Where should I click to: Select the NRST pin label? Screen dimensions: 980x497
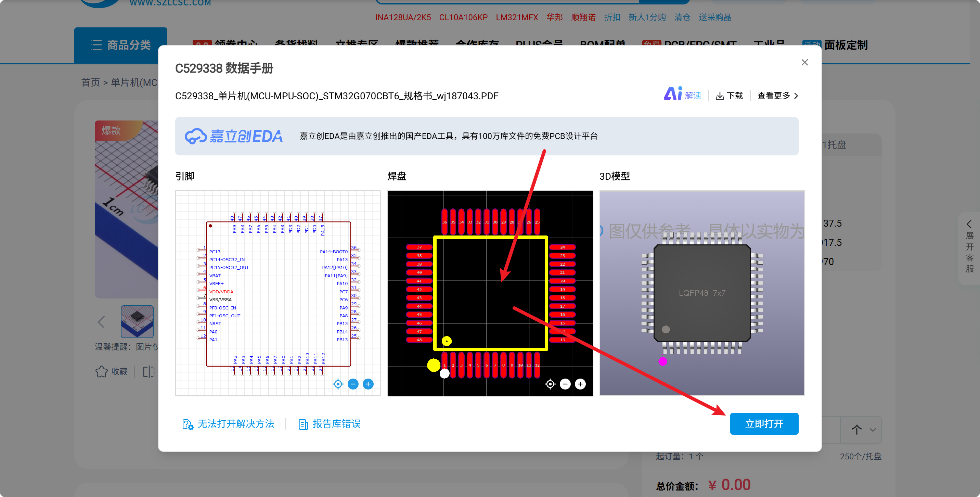215,323
